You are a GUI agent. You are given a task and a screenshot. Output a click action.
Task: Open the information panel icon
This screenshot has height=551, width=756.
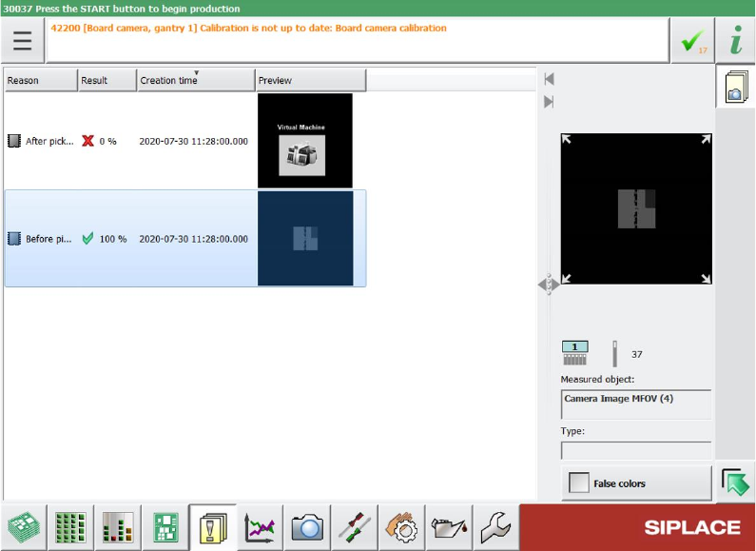[735, 41]
